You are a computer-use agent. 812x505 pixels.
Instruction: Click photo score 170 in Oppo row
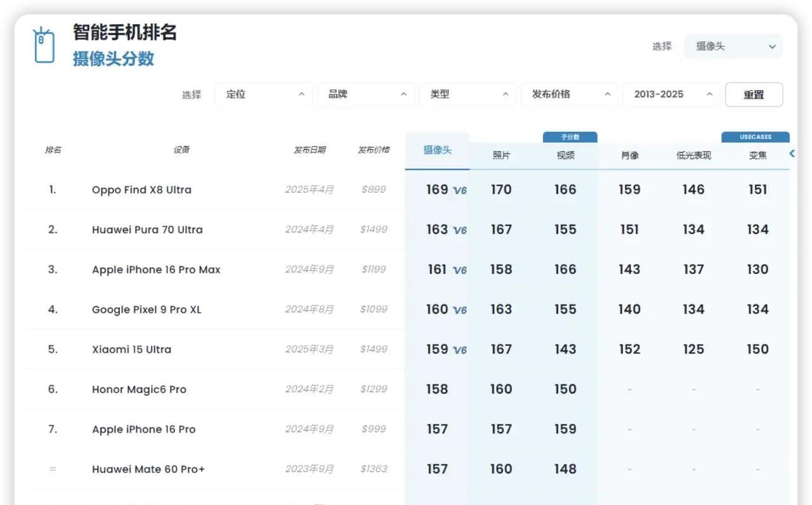pos(501,190)
